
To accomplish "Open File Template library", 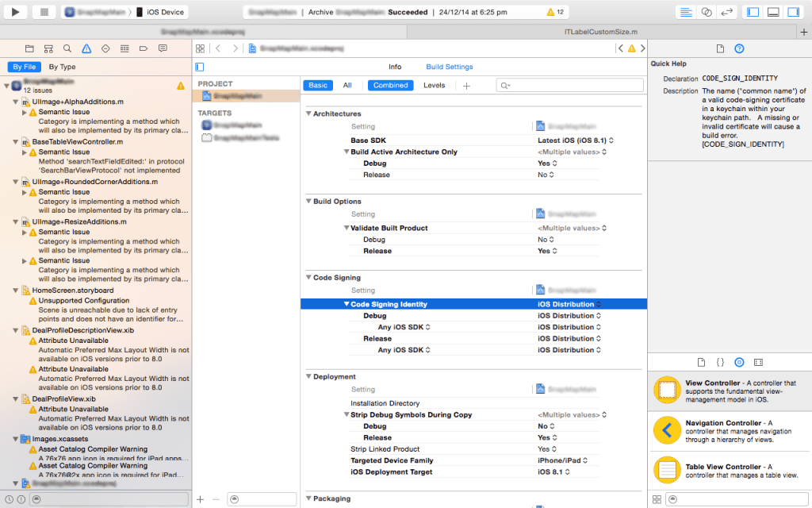I will click(701, 362).
